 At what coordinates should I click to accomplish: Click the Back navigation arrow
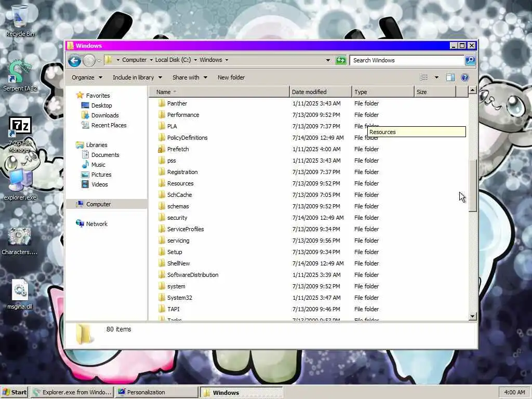pos(75,61)
